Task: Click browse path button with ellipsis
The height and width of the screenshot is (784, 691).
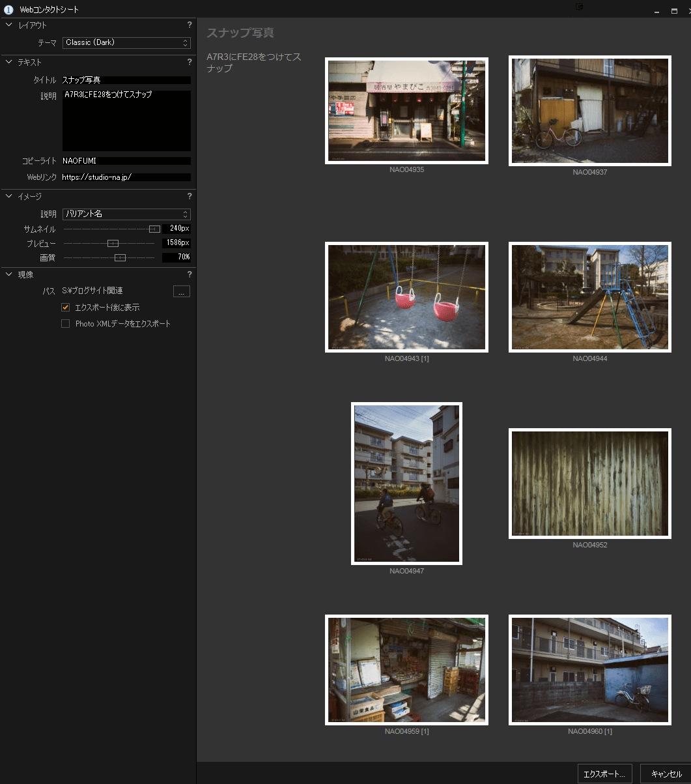Action: click(182, 291)
